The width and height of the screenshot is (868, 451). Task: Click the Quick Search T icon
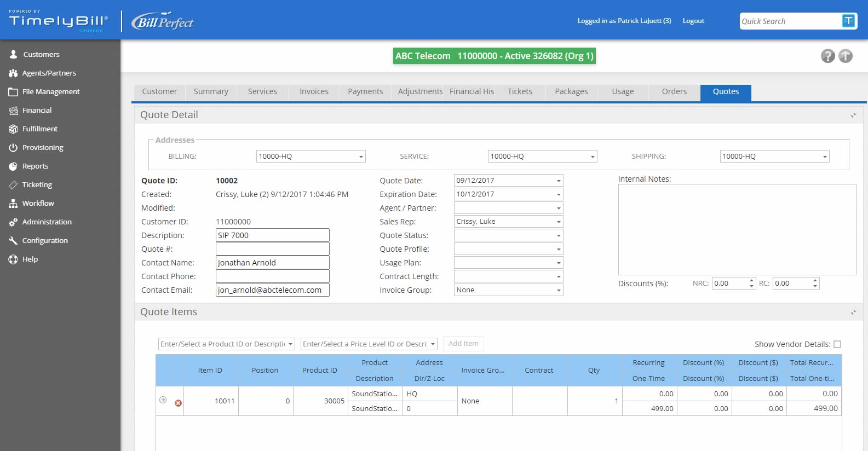point(848,21)
